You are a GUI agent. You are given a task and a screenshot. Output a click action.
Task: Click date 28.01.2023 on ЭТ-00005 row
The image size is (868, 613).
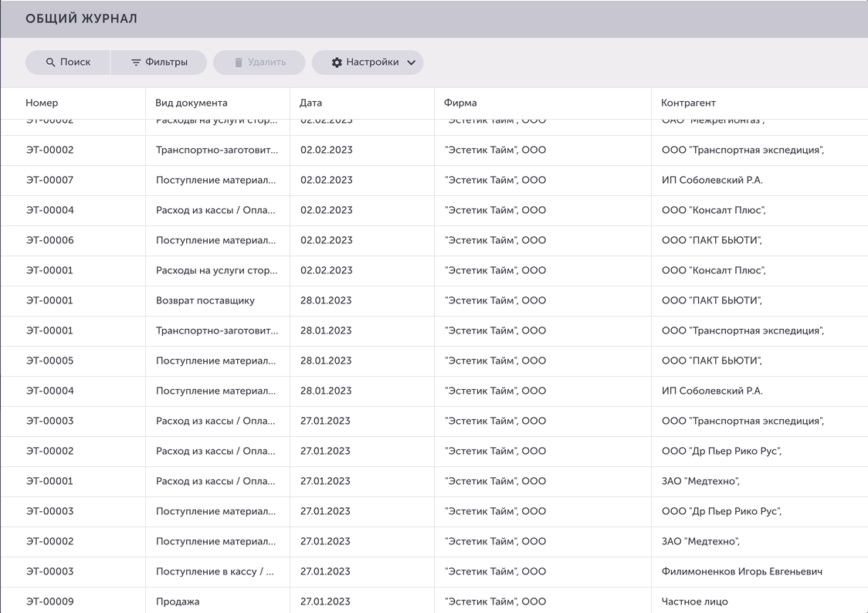point(326,361)
